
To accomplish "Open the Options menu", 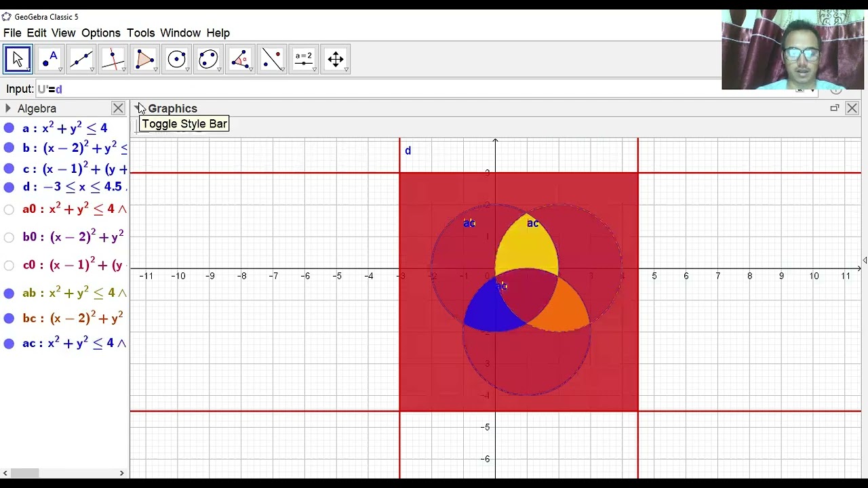I will [100, 33].
